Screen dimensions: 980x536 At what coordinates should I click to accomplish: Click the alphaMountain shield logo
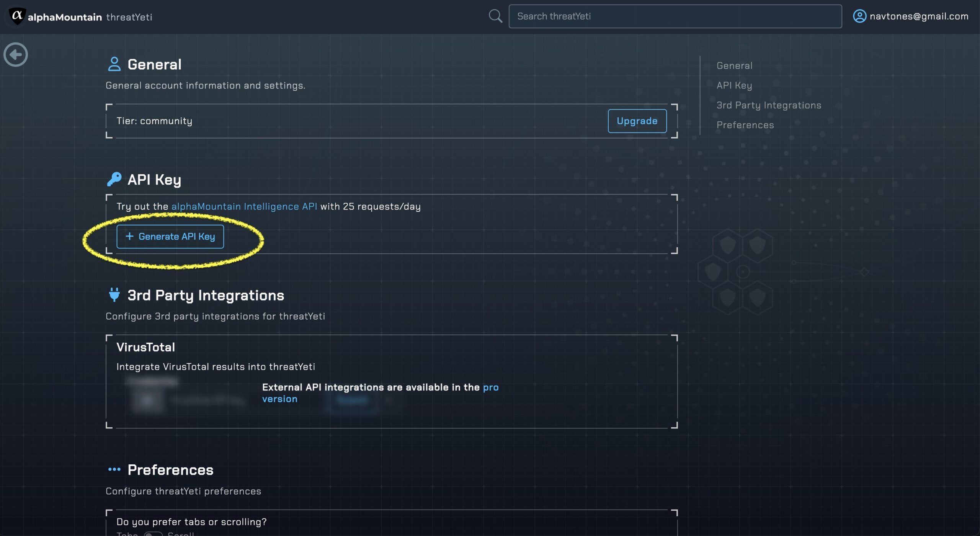(17, 16)
